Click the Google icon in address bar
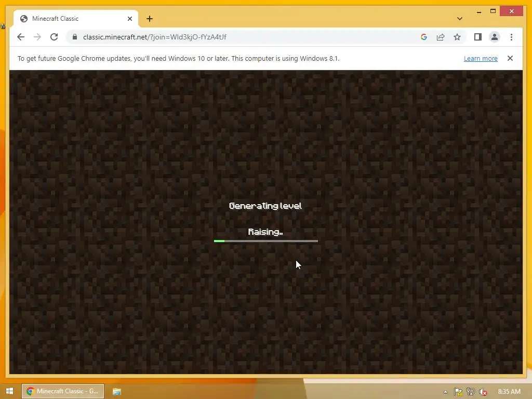This screenshot has height=399, width=532. tap(424, 37)
